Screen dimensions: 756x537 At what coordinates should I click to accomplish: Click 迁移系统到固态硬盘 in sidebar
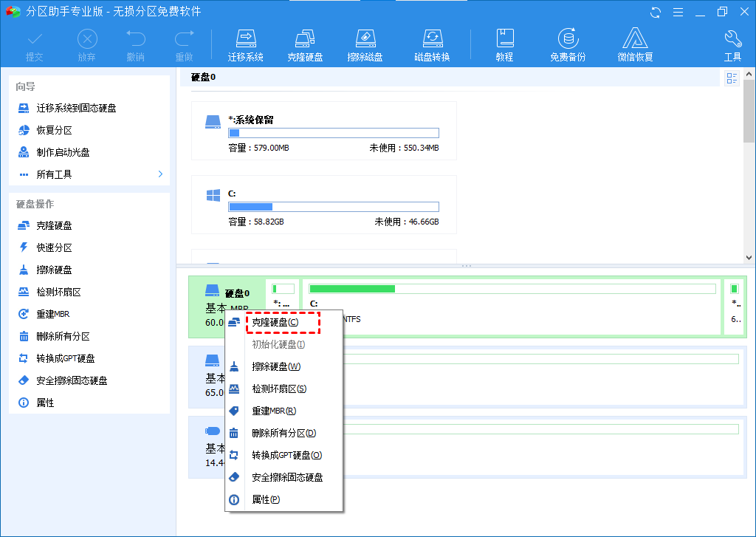pos(76,108)
